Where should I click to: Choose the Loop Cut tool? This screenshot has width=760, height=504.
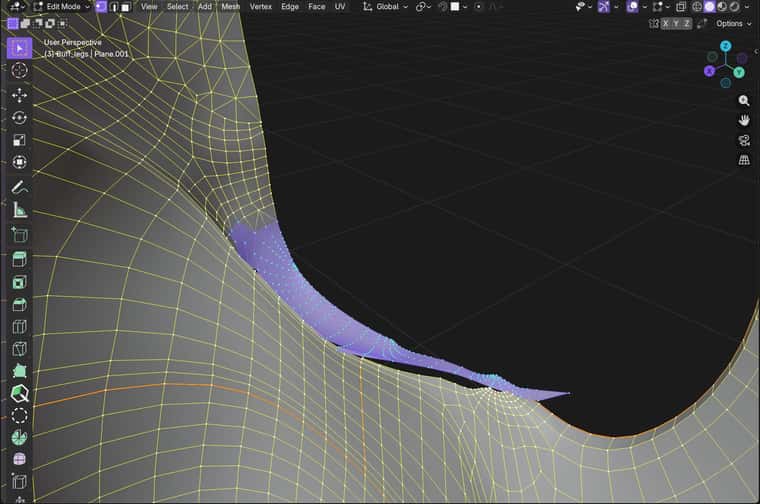coord(19,327)
